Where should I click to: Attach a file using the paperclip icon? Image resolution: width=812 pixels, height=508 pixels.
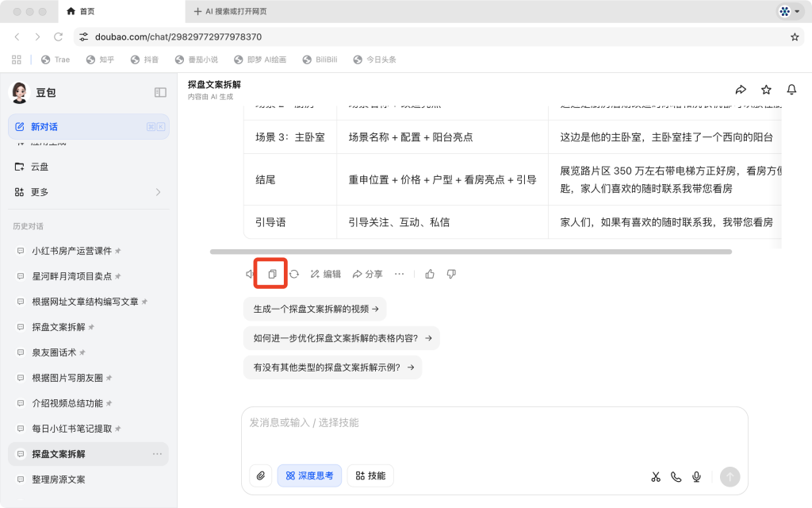coord(259,475)
